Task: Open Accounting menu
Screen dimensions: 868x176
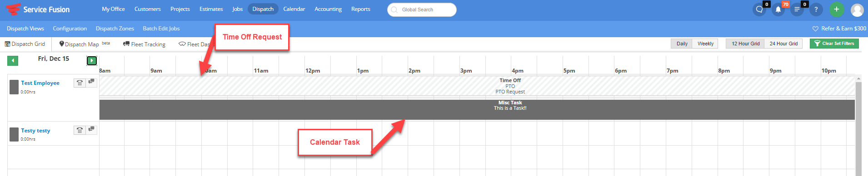Action: [328, 9]
